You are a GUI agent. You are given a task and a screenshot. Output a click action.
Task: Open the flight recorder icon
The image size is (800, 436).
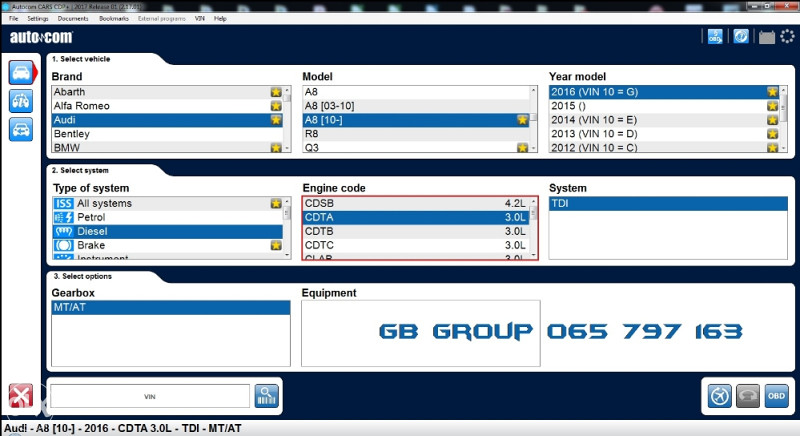click(720, 396)
